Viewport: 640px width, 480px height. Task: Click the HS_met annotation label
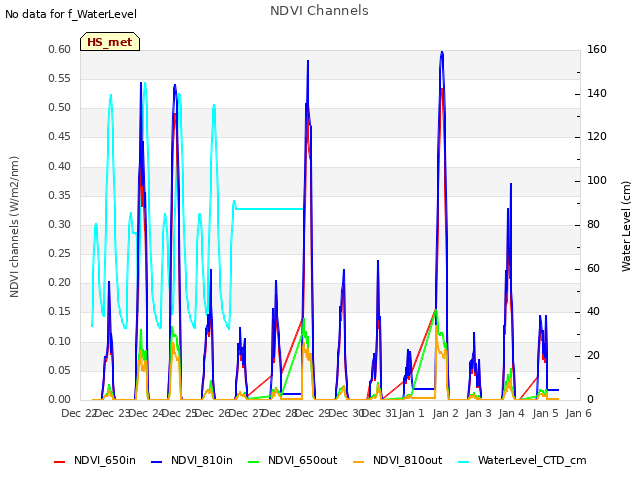click(110, 42)
